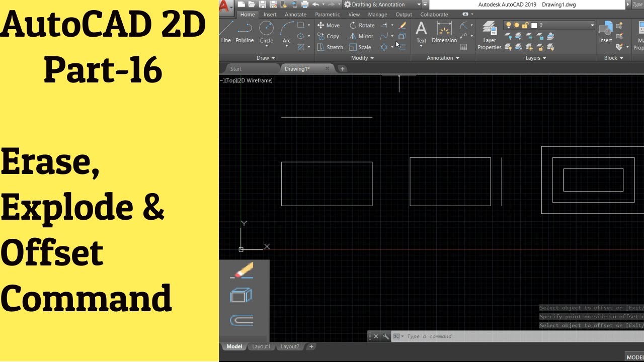Undo the last action

(315, 5)
